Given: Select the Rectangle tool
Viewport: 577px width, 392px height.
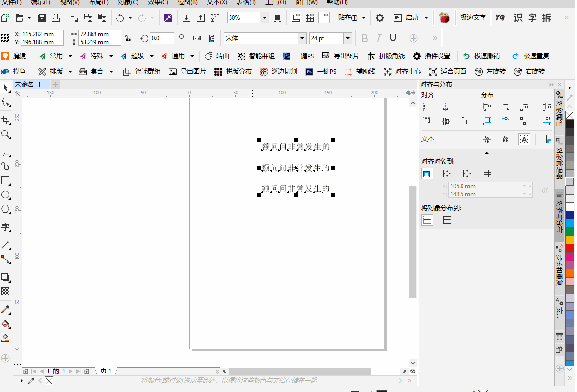Looking at the screenshot, I should pyautogui.click(x=5, y=181).
